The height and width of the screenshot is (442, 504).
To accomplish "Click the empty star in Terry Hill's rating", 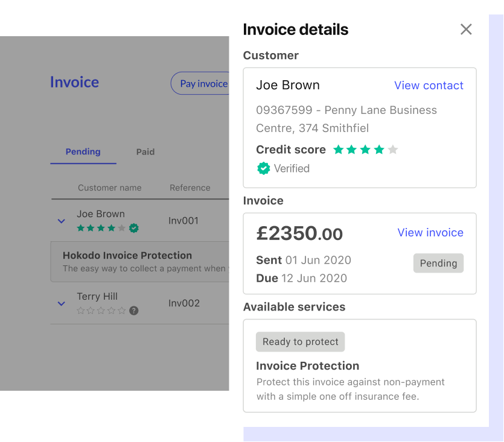I will [x=81, y=311].
